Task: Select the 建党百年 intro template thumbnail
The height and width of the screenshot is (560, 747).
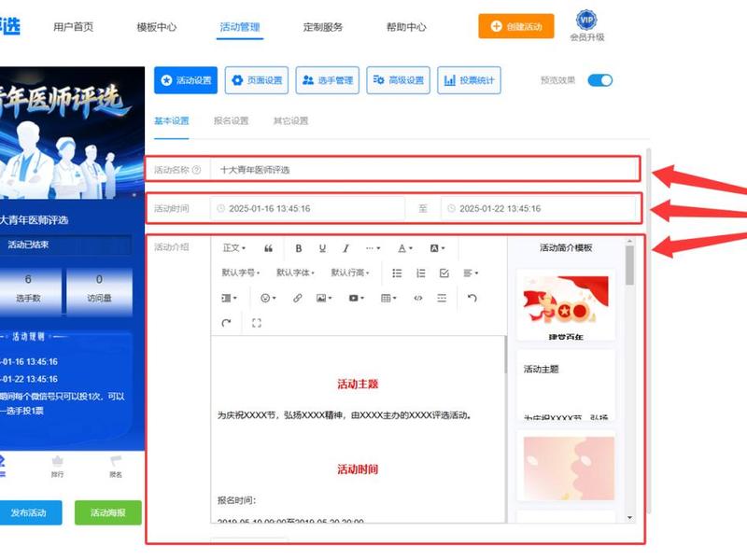Action: [566, 305]
